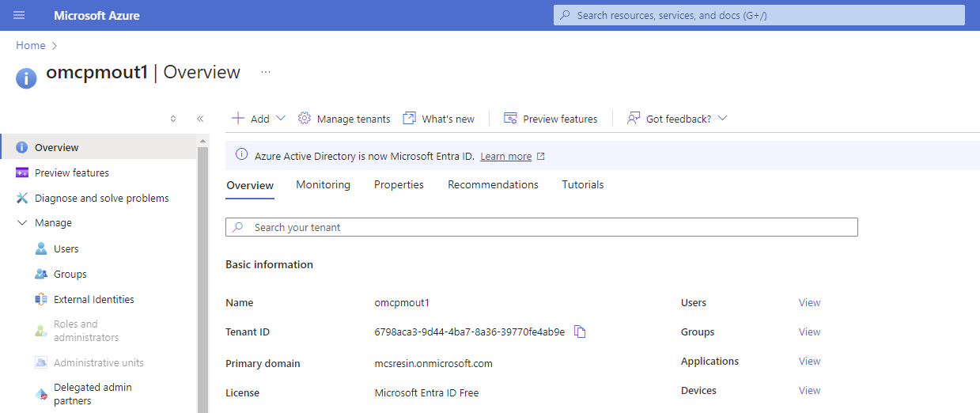
Task: Click the Got feedback person icon
Action: point(633,118)
